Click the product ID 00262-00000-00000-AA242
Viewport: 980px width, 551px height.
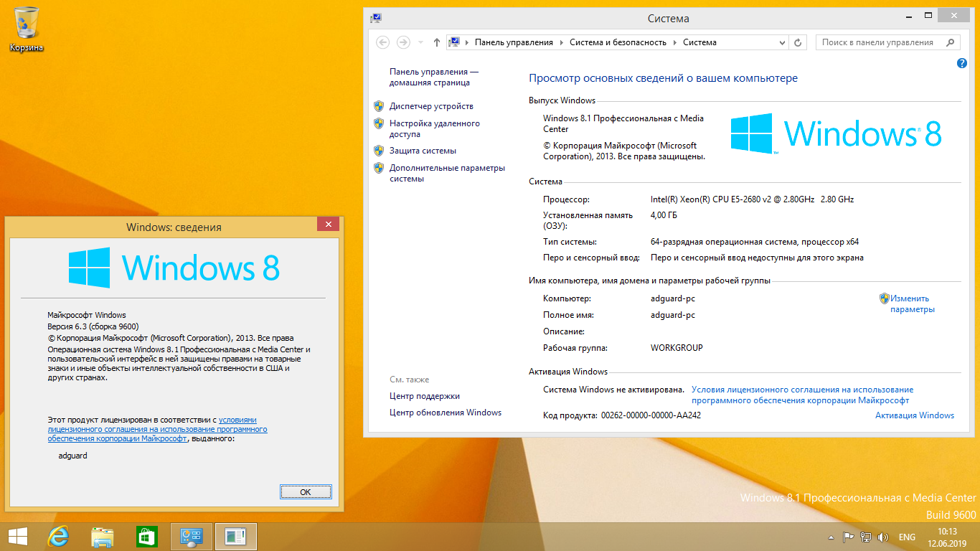point(651,415)
